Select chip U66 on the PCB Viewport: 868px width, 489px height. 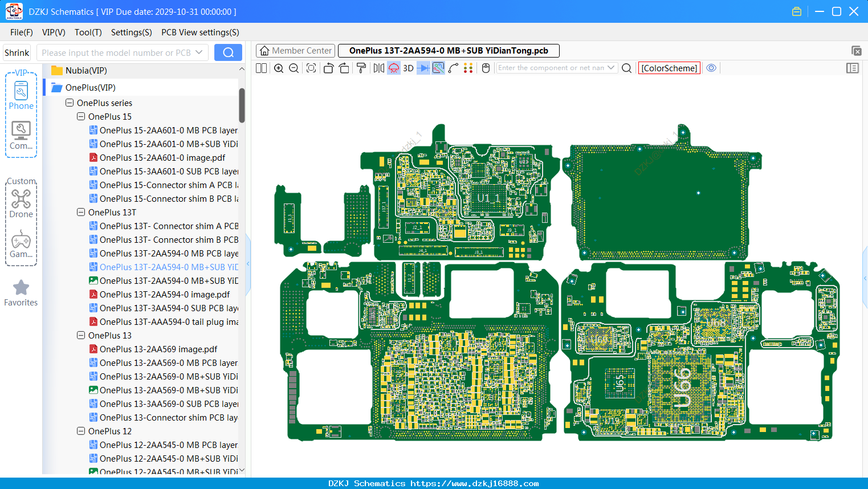[x=682, y=388]
